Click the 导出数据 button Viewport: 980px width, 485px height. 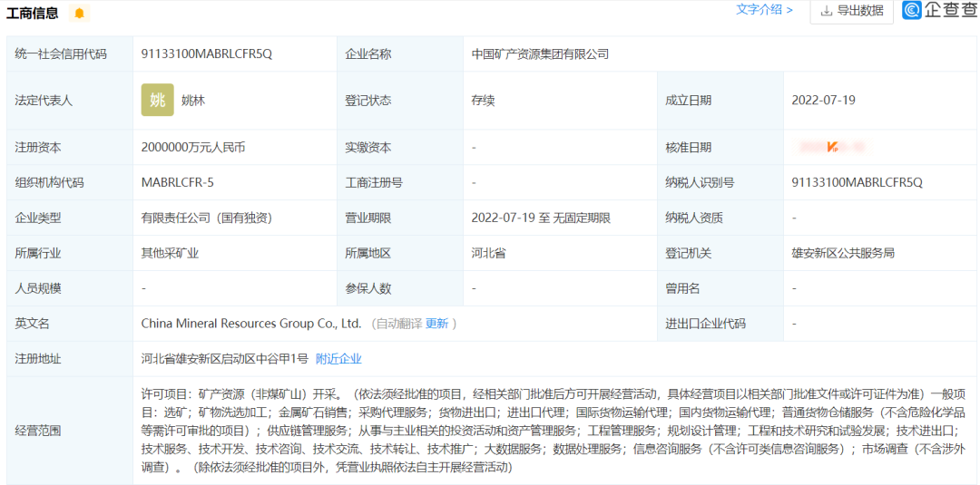click(x=851, y=11)
